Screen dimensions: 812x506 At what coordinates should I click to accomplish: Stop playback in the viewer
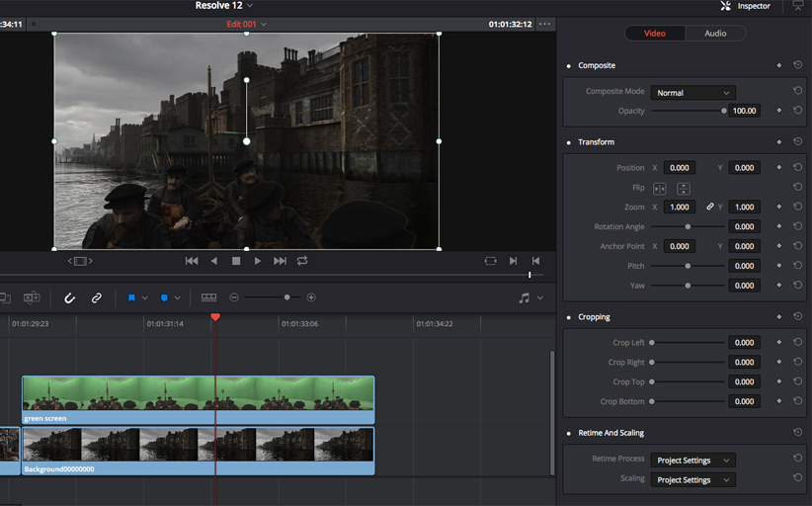[236, 261]
